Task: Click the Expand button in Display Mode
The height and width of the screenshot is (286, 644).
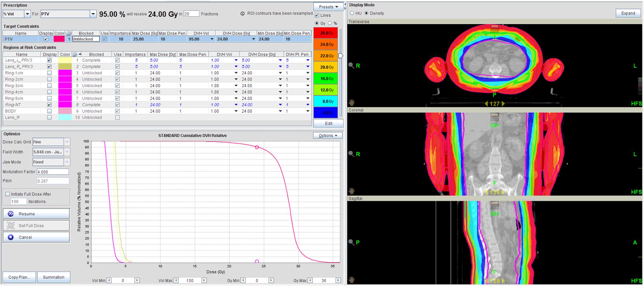Action: point(628,13)
